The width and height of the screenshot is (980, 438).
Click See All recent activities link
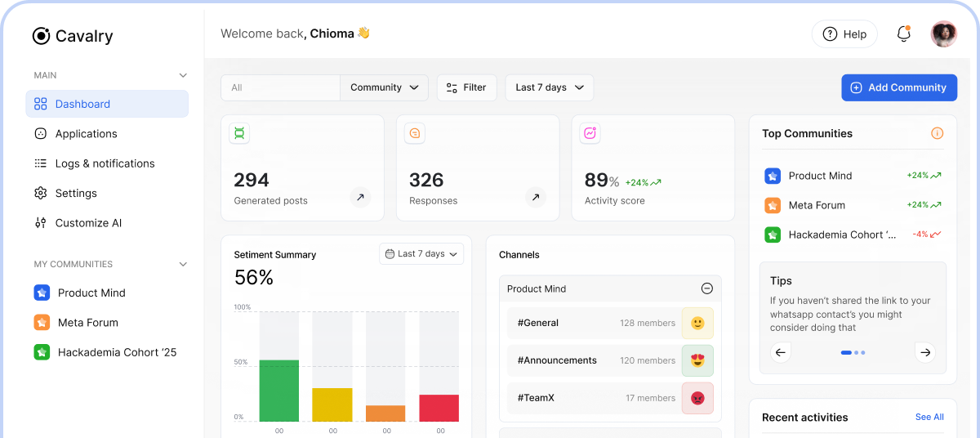(929, 417)
